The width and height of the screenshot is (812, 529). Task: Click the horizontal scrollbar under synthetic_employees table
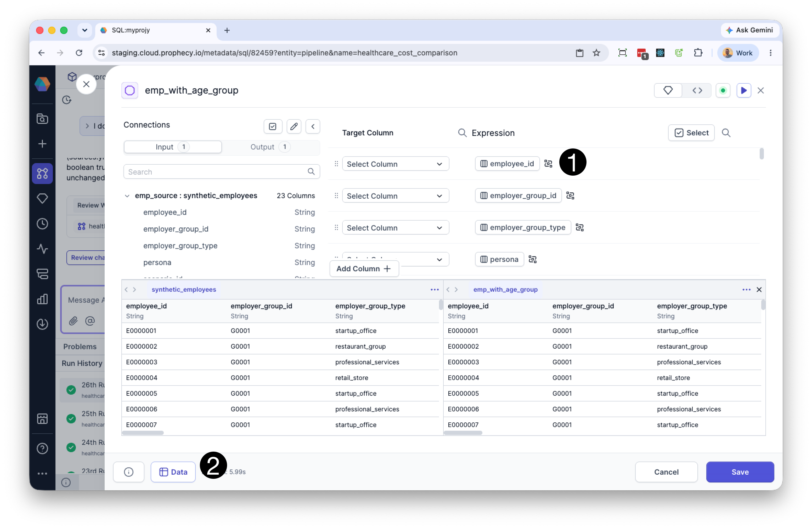click(x=143, y=433)
